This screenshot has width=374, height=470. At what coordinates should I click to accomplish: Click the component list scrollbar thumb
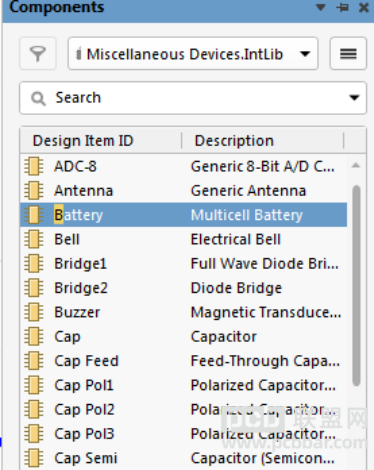[356, 285]
